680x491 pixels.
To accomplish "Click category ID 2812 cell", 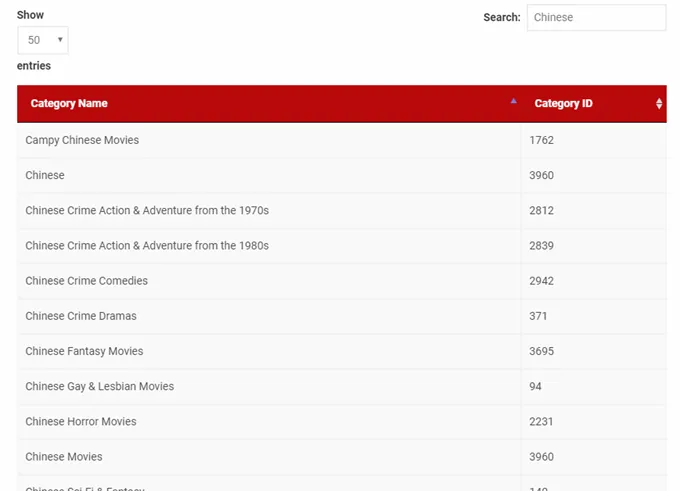I will (541, 211).
